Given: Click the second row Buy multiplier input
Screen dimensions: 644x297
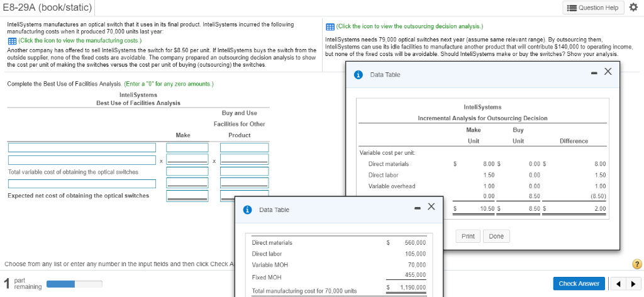Looking at the screenshot, I should point(245,159).
